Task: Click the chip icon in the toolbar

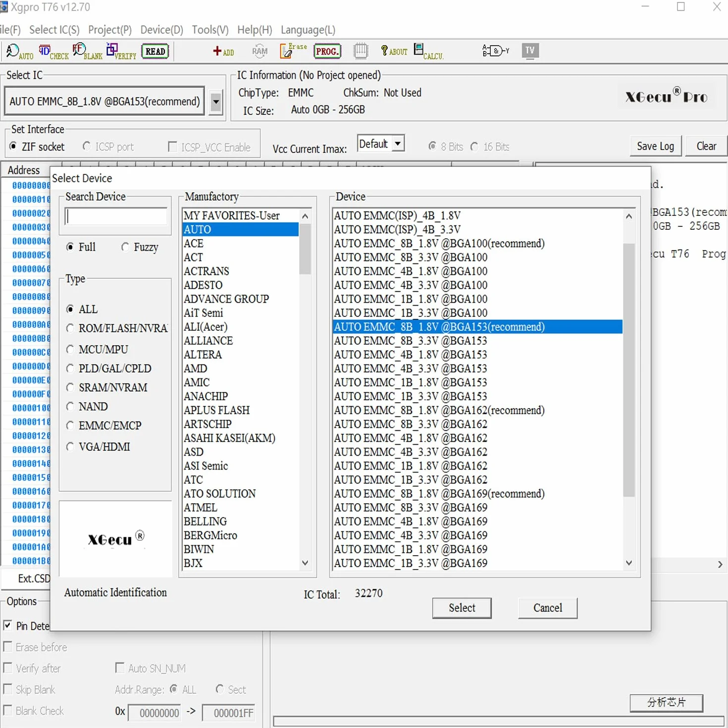Action: tap(361, 51)
